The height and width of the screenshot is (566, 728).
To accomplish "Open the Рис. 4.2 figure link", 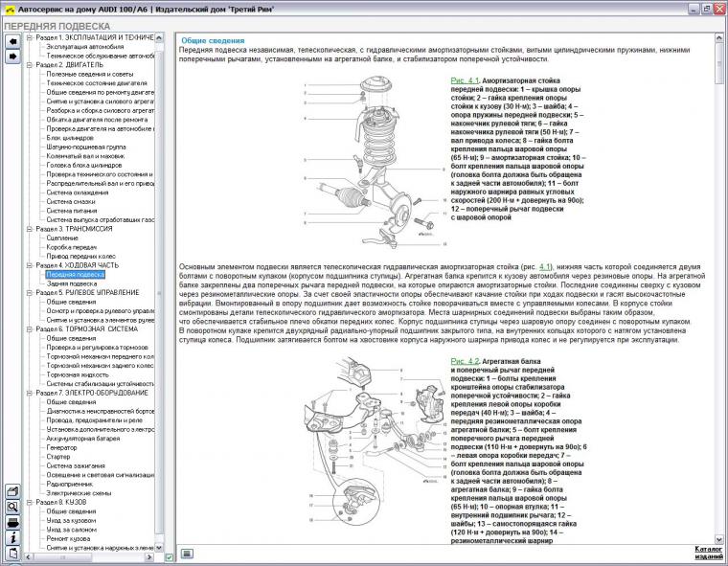I will pos(465,361).
